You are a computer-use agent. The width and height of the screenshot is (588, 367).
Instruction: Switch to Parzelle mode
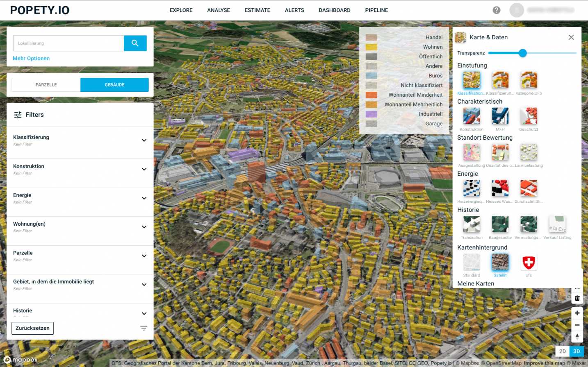point(46,85)
